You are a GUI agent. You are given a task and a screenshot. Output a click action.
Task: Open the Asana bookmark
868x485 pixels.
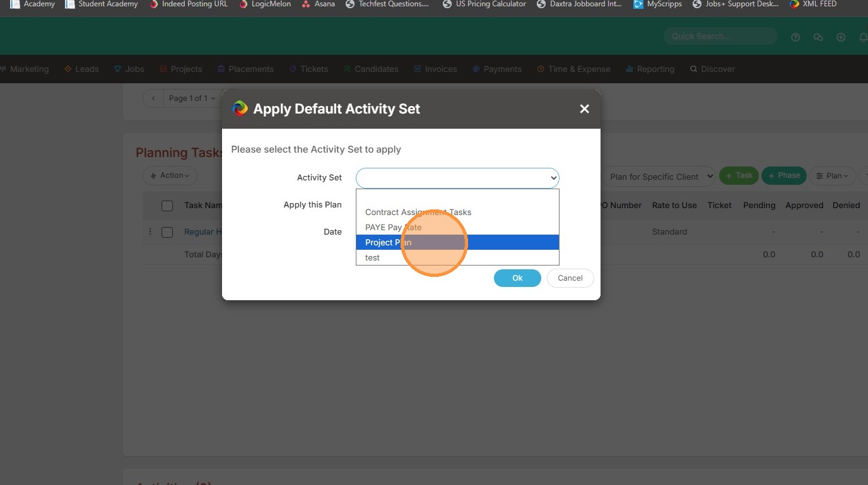pyautogui.click(x=319, y=4)
